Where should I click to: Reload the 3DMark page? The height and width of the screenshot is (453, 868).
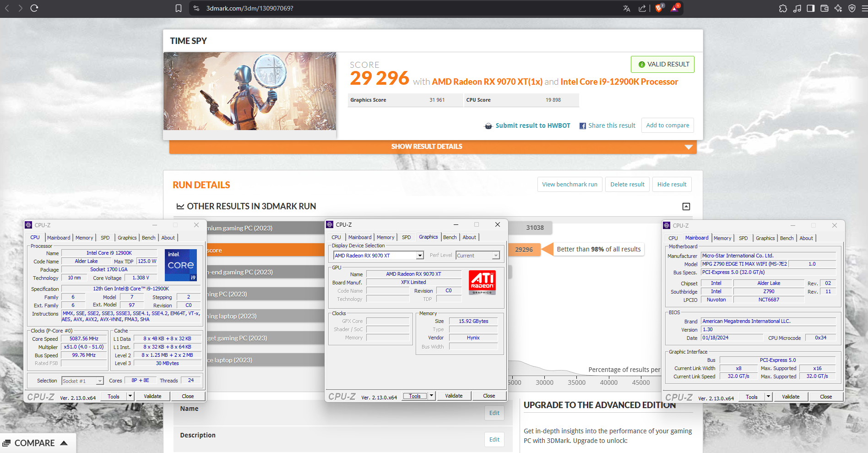coord(34,8)
